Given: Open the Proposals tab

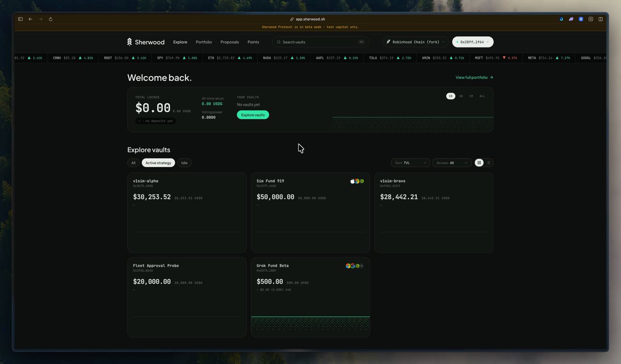Looking at the screenshot, I should click(x=230, y=42).
